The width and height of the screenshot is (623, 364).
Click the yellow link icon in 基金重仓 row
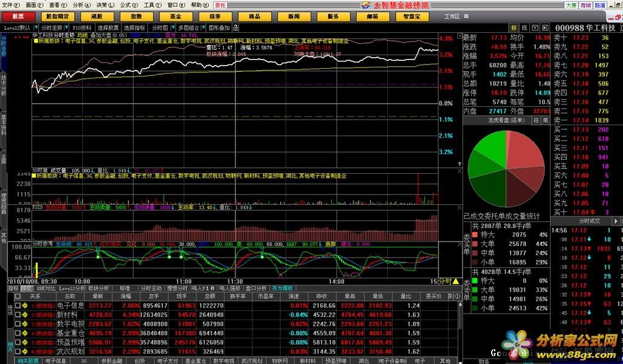pos(25,333)
